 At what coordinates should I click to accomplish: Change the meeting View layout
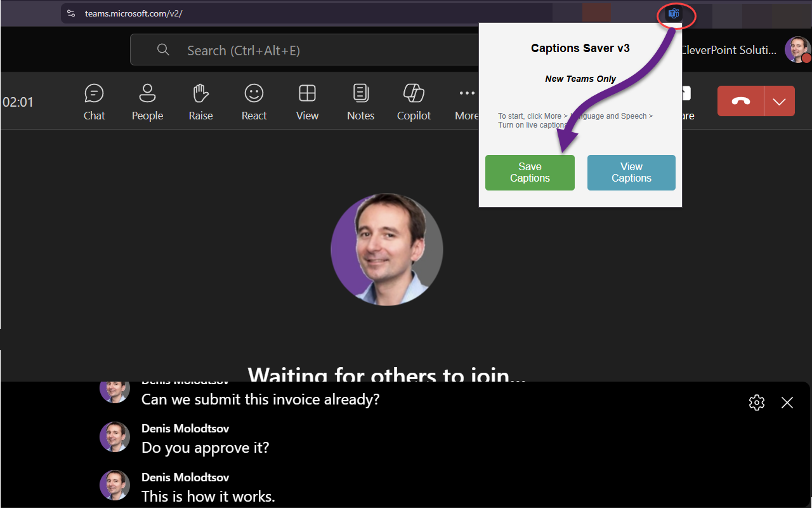pos(307,102)
